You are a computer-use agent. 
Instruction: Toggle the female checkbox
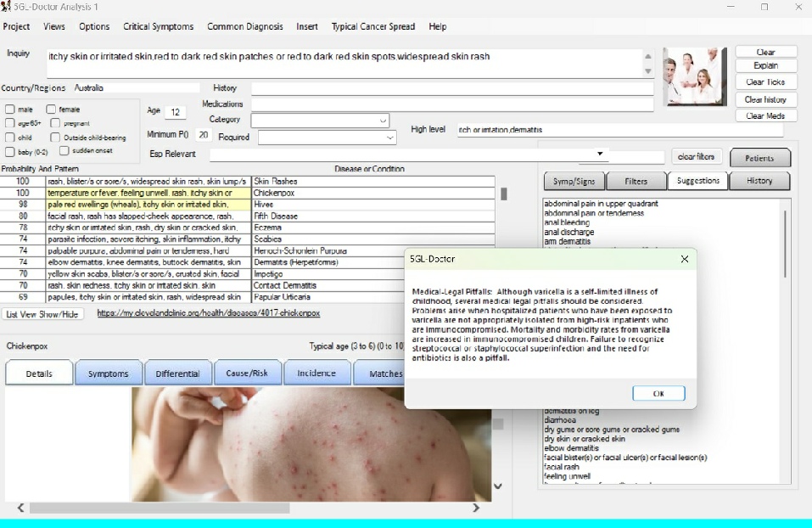pos(51,110)
